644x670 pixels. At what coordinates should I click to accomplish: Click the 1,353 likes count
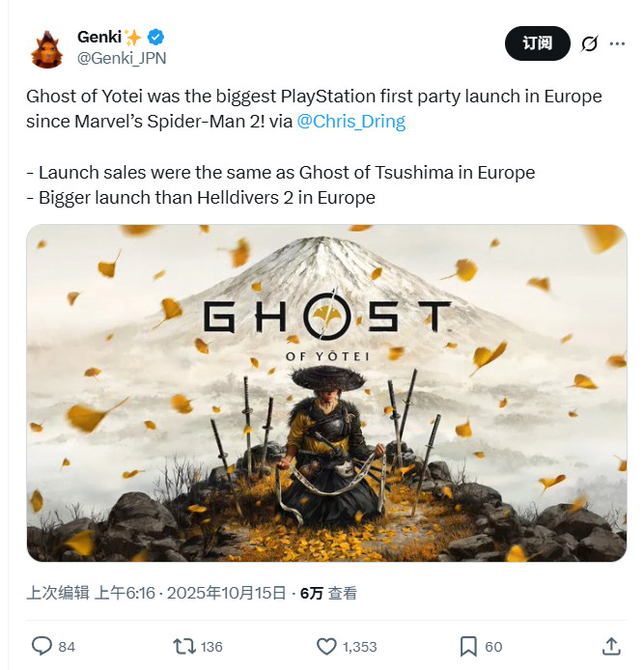point(359,646)
